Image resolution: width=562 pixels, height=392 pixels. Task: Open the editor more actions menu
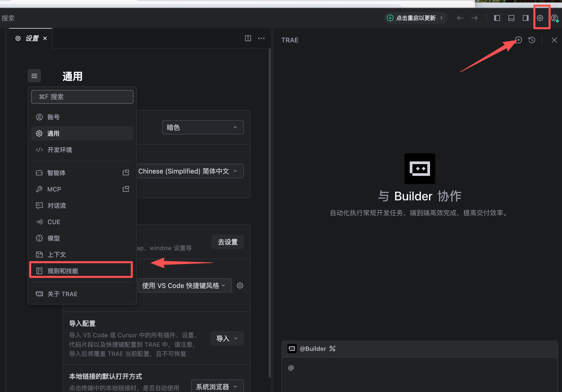click(x=261, y=38)
